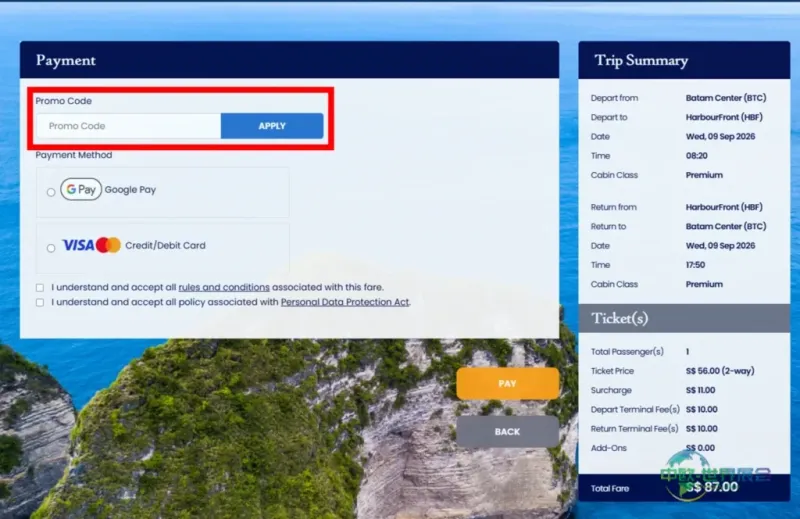
Task: Click the Add-Ons value S$ 0.00
Action: 701,448
